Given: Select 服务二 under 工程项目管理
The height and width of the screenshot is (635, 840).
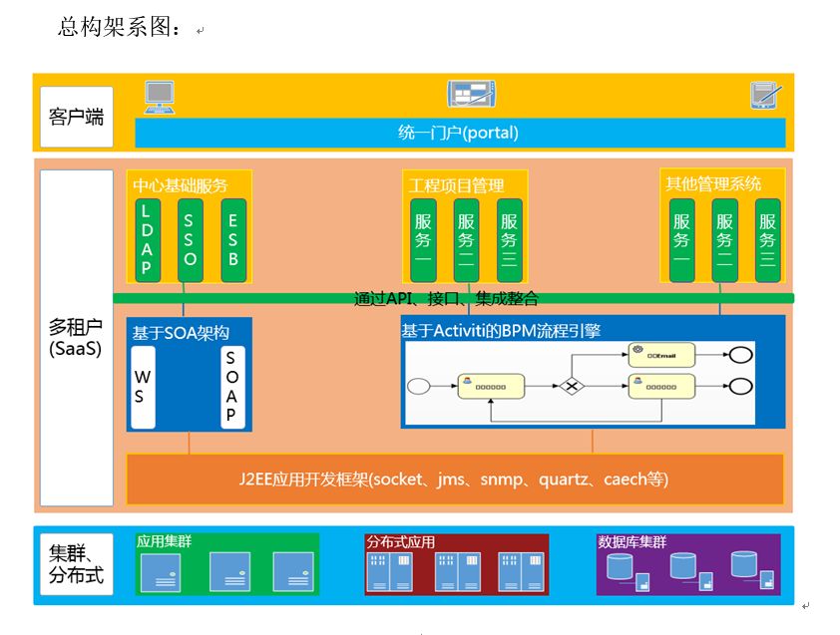Looking at the screenshot, I should [x=466, y=240].
